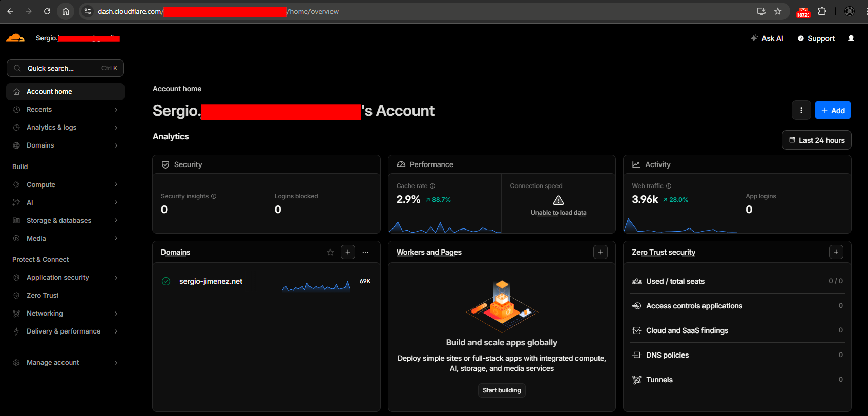Open Used / total seats row

(x=737, y=281)
